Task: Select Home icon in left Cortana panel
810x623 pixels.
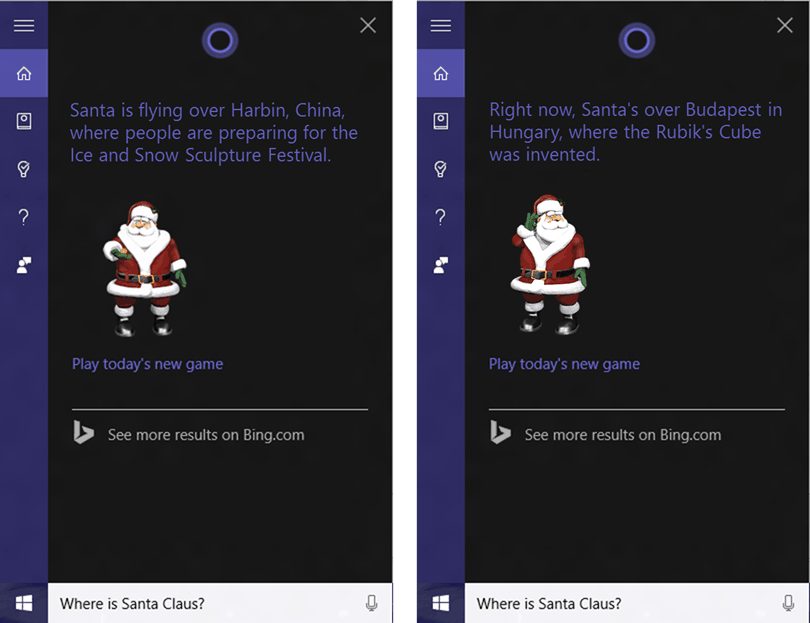Action: [x=24, y=73]
